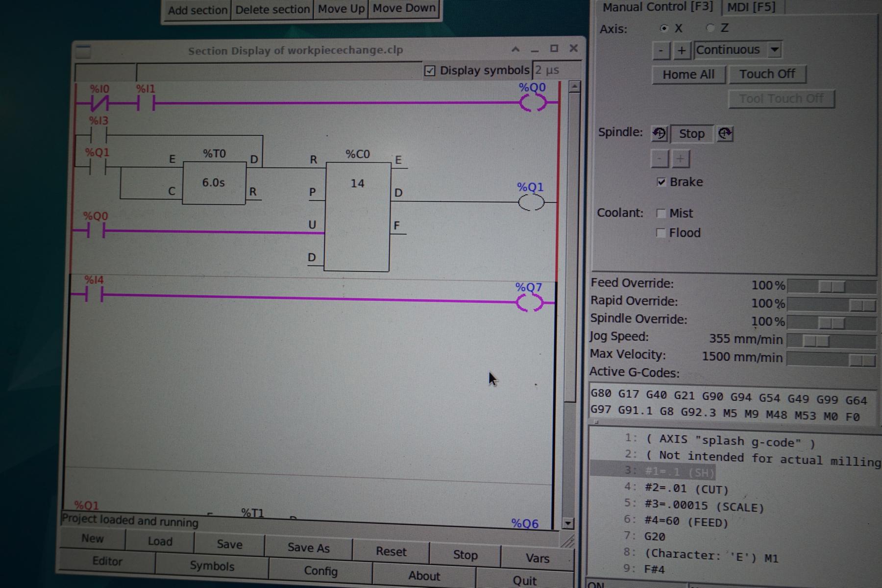Screen dimensions: 882x588
Task: Click the %I3 contact
Action: click(98, 135)
